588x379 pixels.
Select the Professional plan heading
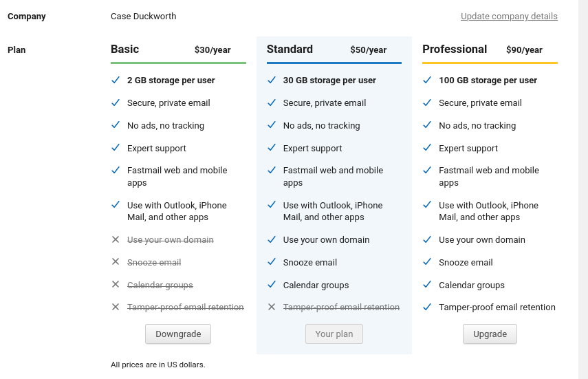click(x=455, y=49)
